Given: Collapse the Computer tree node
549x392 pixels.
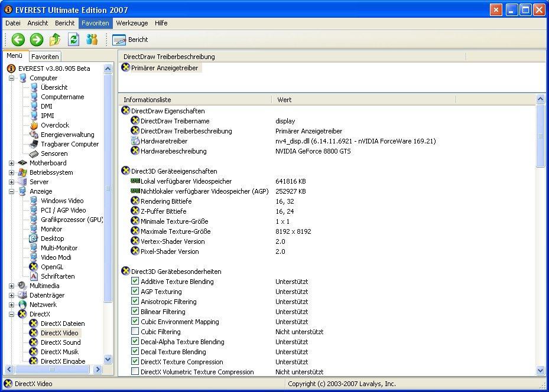Looking at the screenshot, I should coord(12,78).
